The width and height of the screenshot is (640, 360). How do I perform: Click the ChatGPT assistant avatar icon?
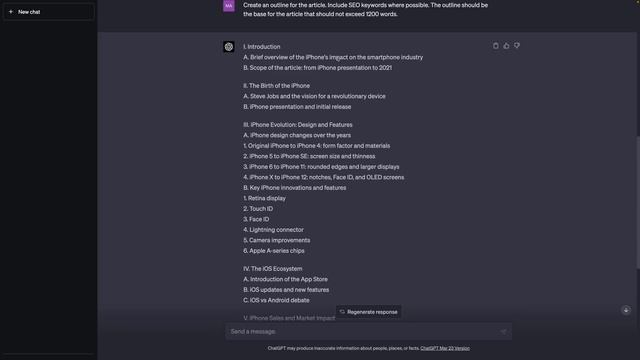coord(229,47)
